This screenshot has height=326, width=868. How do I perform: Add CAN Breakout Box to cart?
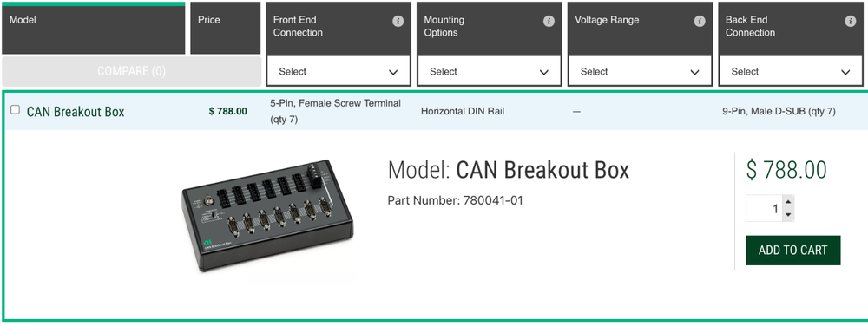[792, 251]
